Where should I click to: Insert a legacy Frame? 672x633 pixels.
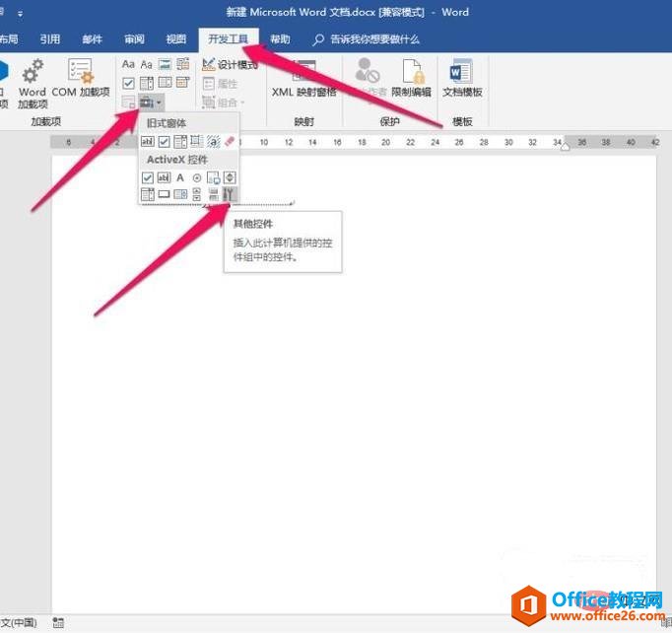pos(197,141)
